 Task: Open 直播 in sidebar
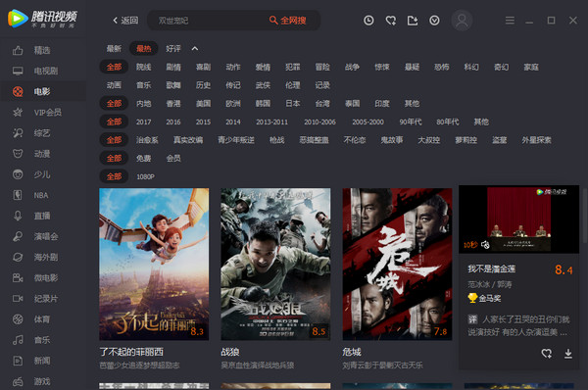point(42,216)
